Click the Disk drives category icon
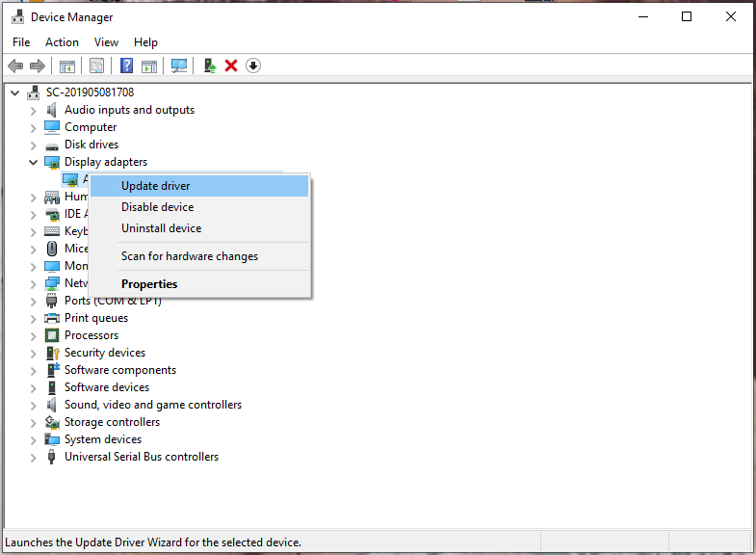This screenshot has width=756, height=555. [52, 145]
